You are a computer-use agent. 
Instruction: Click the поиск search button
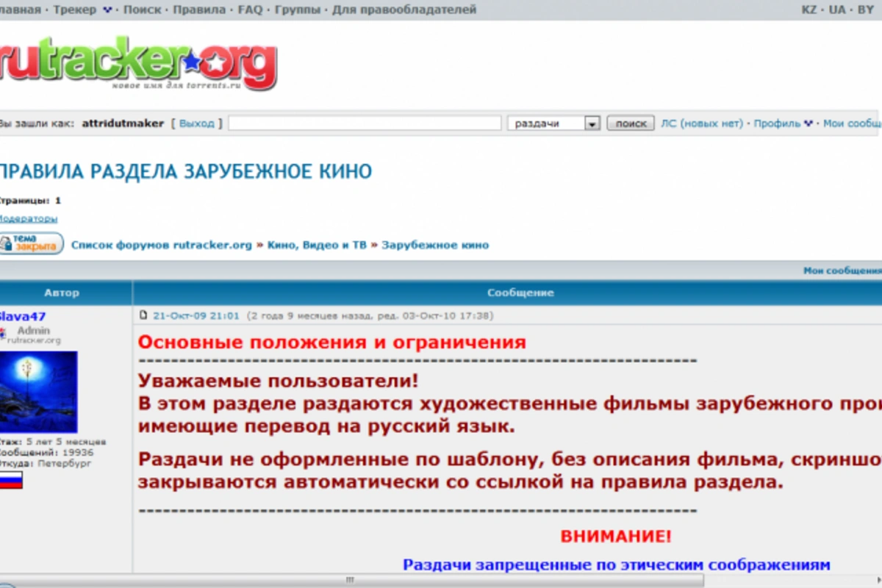(x=631, y=123)
